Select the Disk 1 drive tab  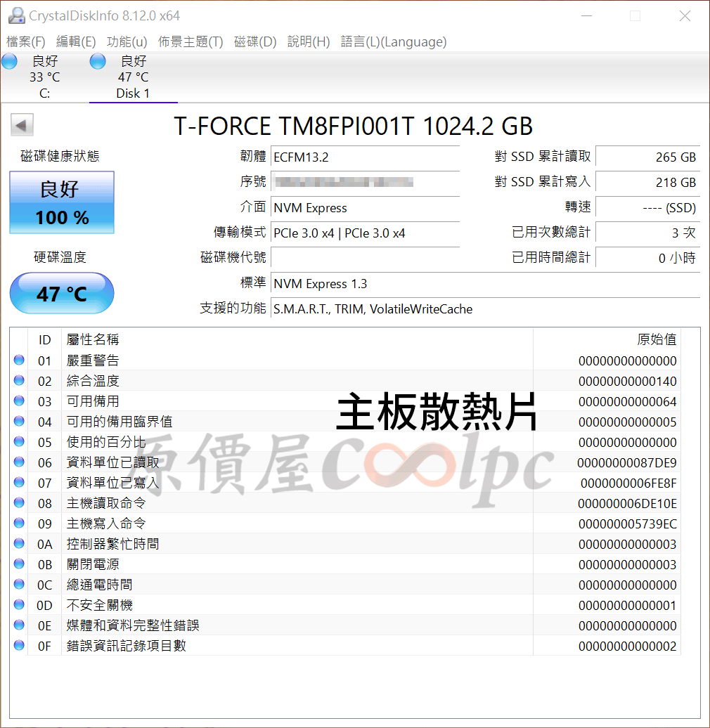tap(134, 77)
